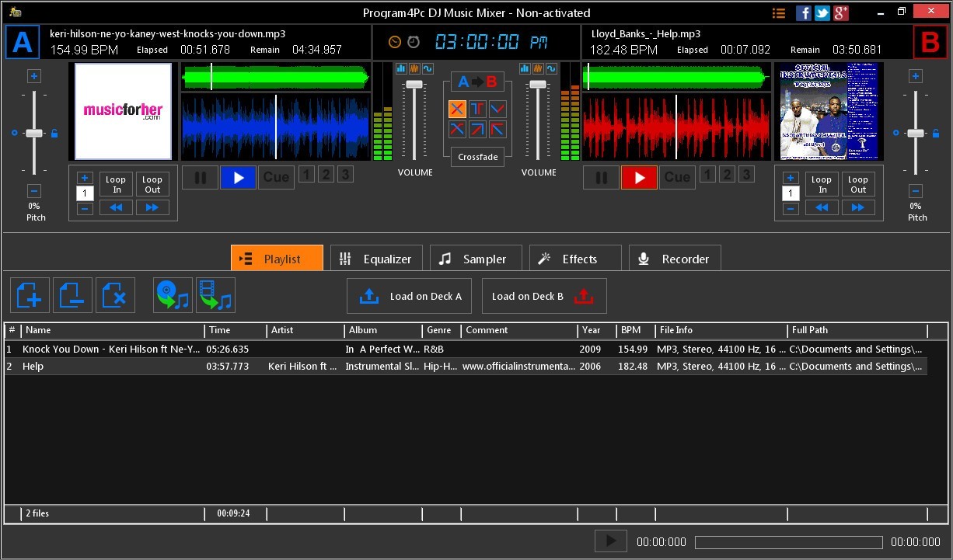Open the extract audio from video tool
Screen dimensions: 953x560
coord(216,295)
